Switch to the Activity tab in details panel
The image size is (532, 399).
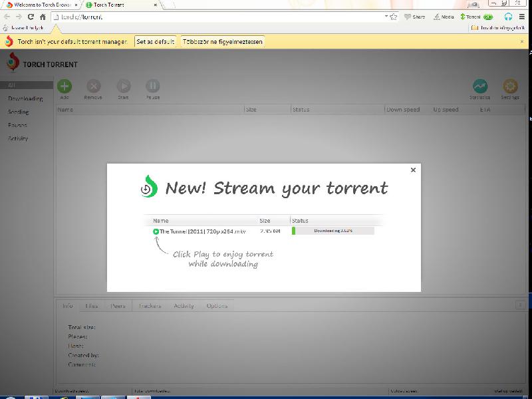(x=184, y=306)
